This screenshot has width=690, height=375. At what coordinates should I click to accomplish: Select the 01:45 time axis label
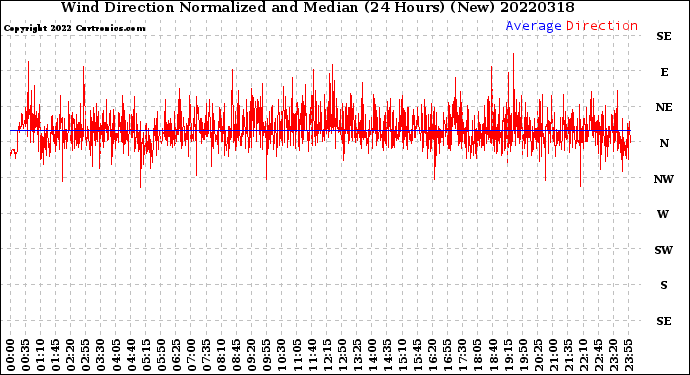click(x=56, y=355)
